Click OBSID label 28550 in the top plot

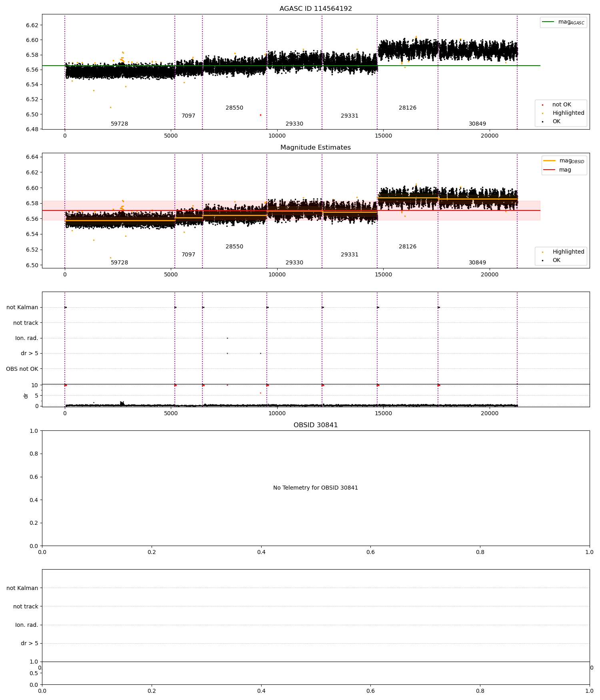click(x=234, y=108)
